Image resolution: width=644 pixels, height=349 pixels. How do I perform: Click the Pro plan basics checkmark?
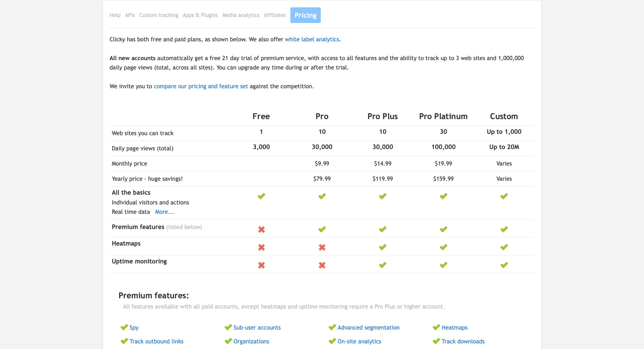(322, 196)
